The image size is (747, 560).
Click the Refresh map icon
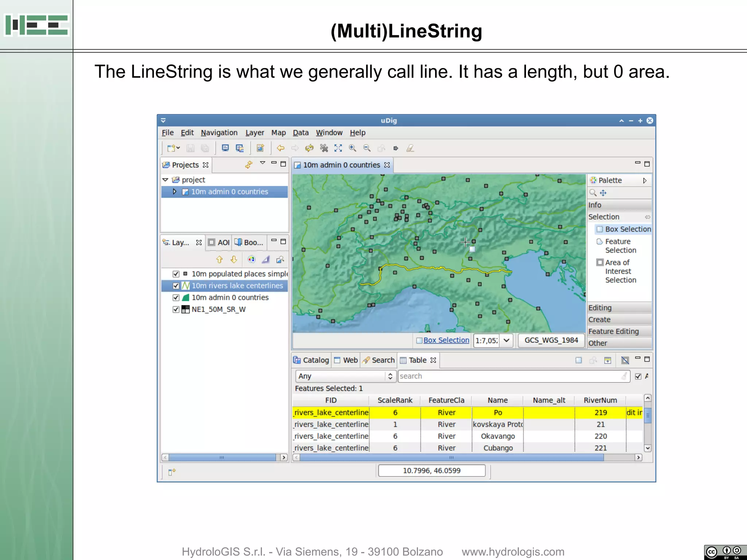309,148
